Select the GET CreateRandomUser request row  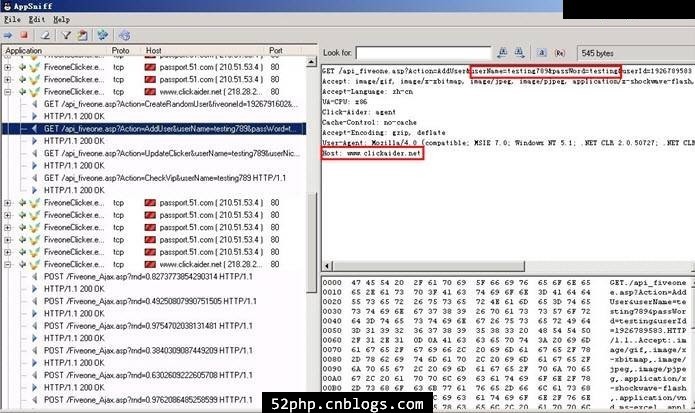171,104
